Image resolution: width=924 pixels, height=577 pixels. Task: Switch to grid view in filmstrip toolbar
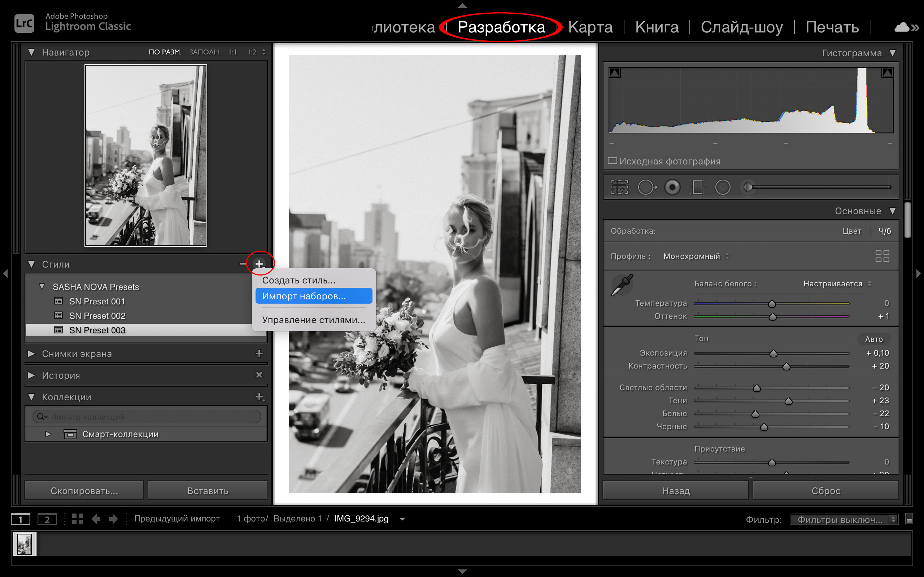click(x=78, y=519)
